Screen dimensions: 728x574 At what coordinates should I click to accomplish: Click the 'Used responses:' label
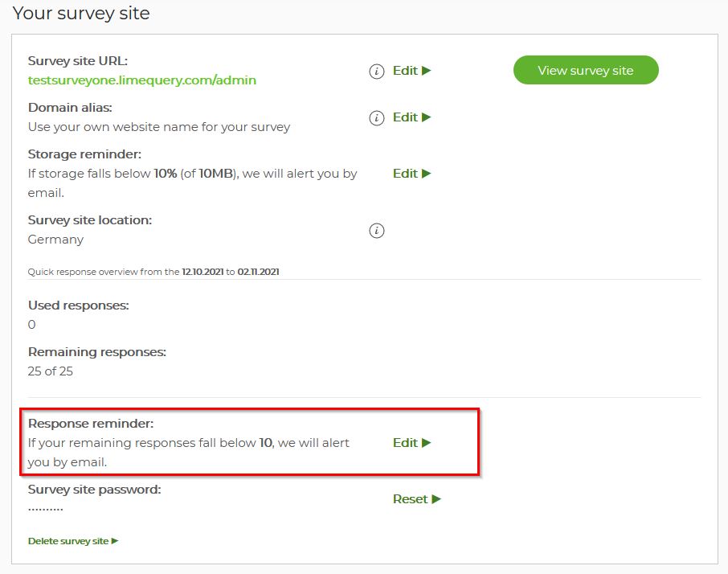pyautogui.click(x=79, y=305)
